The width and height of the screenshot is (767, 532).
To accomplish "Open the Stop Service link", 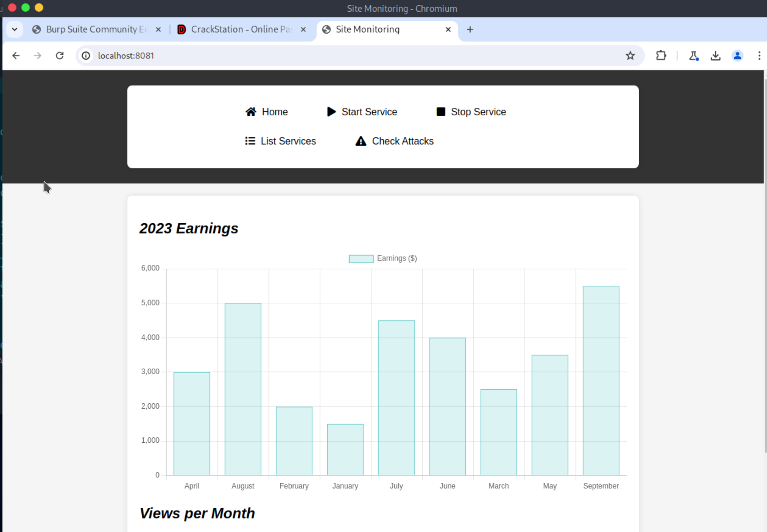I will (x=478, y=112).
